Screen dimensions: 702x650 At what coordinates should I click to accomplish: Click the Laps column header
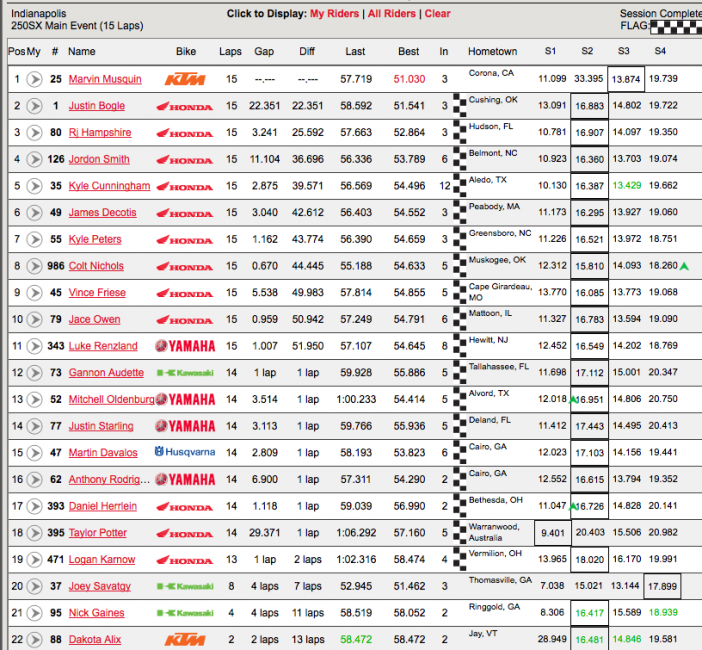[x=230, y=51]
